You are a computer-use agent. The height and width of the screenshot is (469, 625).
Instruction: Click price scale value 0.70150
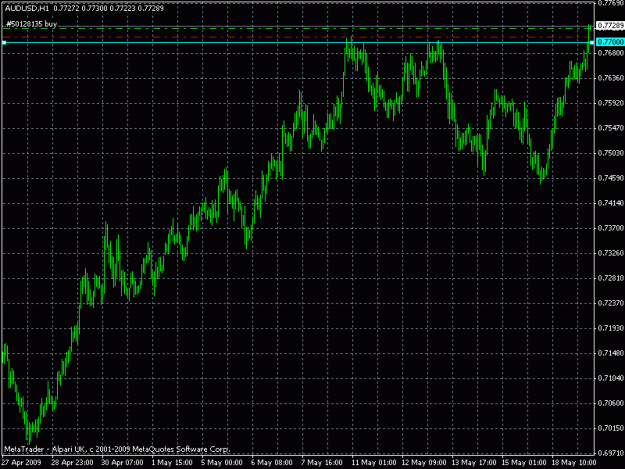tap(611, 428)
